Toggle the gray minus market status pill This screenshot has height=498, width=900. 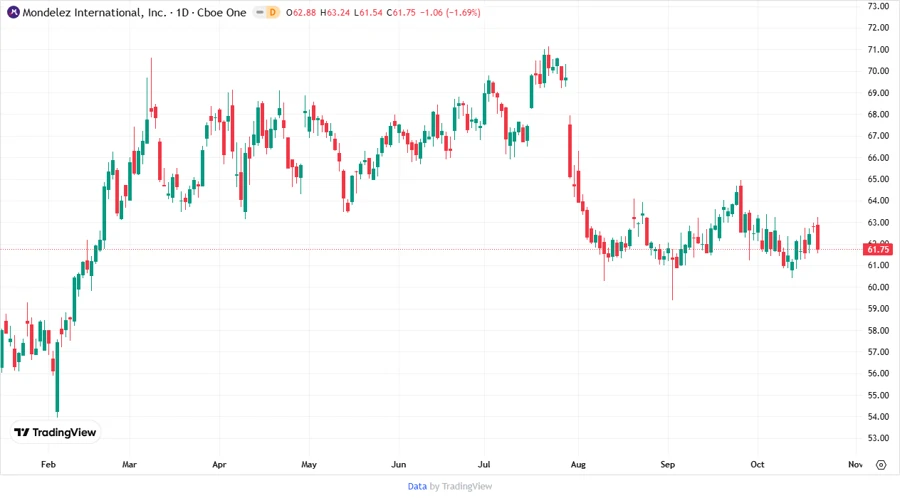coord(260,12)
